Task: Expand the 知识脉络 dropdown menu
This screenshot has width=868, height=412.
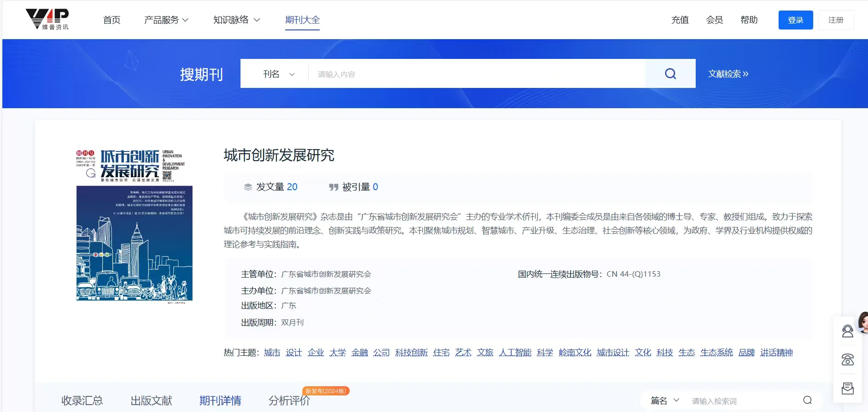Action: pyautogui.click(x=237, y=20)
